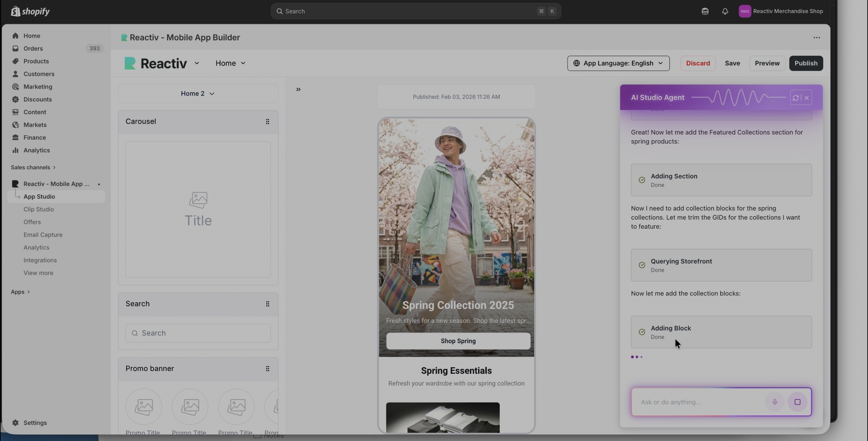The width and height of the screenshot is (868, 441).
Task: Tap the Shop Spring button in preview
Action: pos(458,341)
